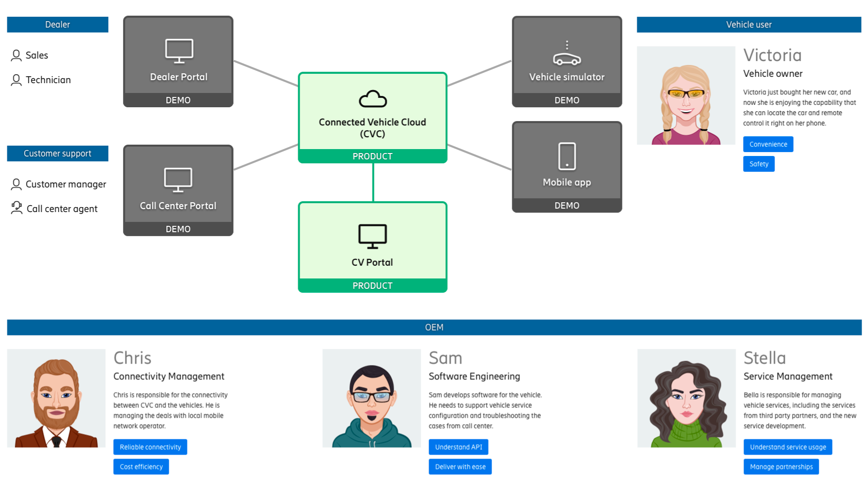This screenshot has height=492, width=868.
Task: Click the Safety tag under Victoria
Action: [x=759, y=164]
